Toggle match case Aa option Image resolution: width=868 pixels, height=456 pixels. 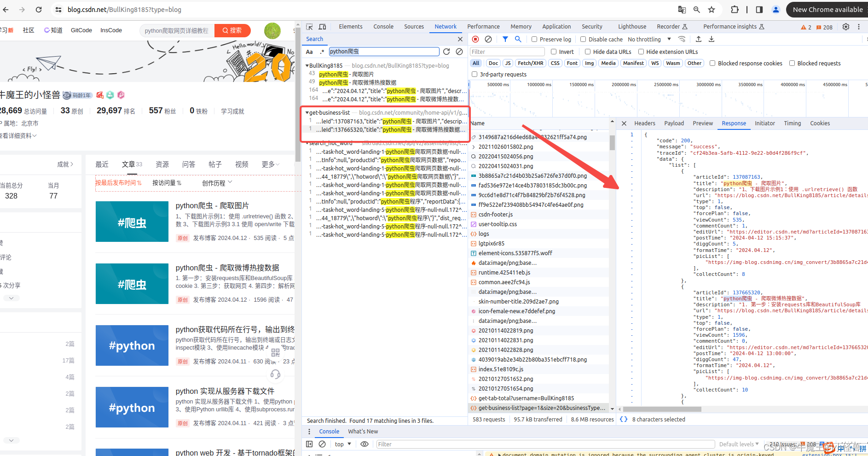(x=309, y=52)
